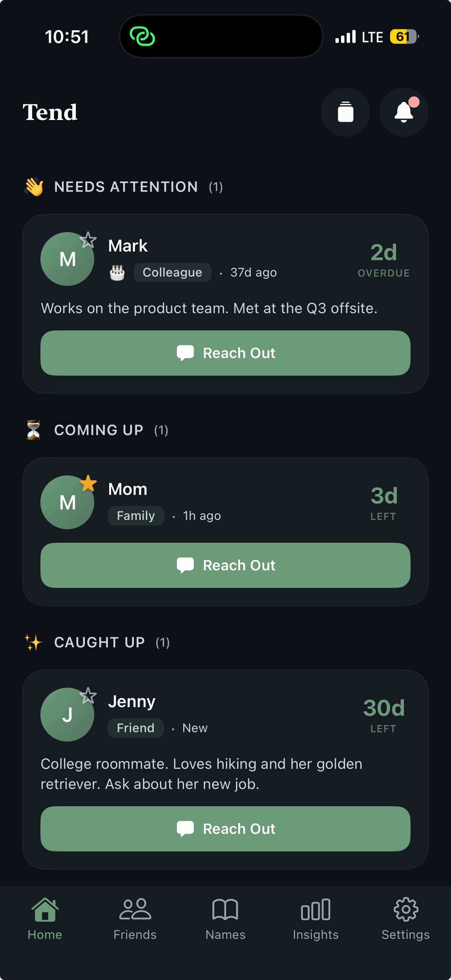The height and width of the screenshot is (980, 451).
Task: Select the Colleague tag on Mark's card
Action: pos(172,272)
